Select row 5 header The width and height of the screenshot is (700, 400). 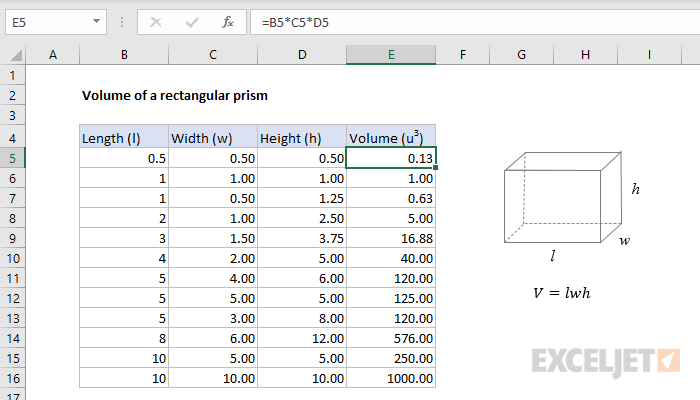click(12, 158)
